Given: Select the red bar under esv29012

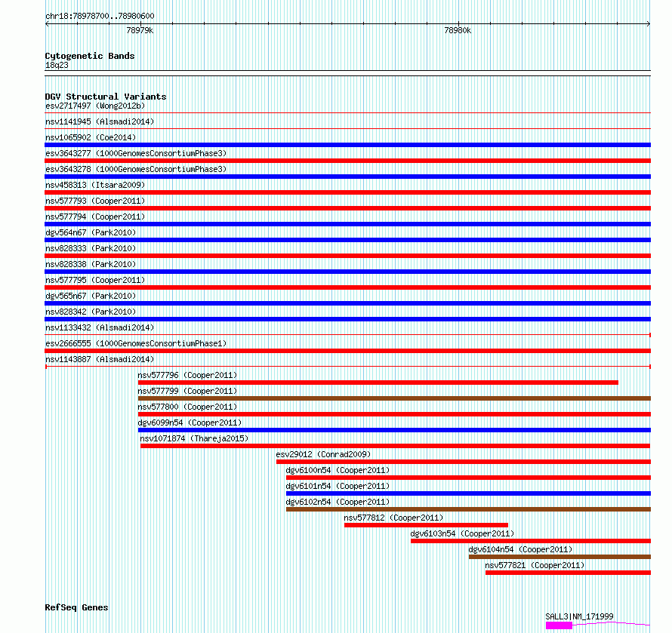Looking at the screenshot, I should [x=464, y=462].
